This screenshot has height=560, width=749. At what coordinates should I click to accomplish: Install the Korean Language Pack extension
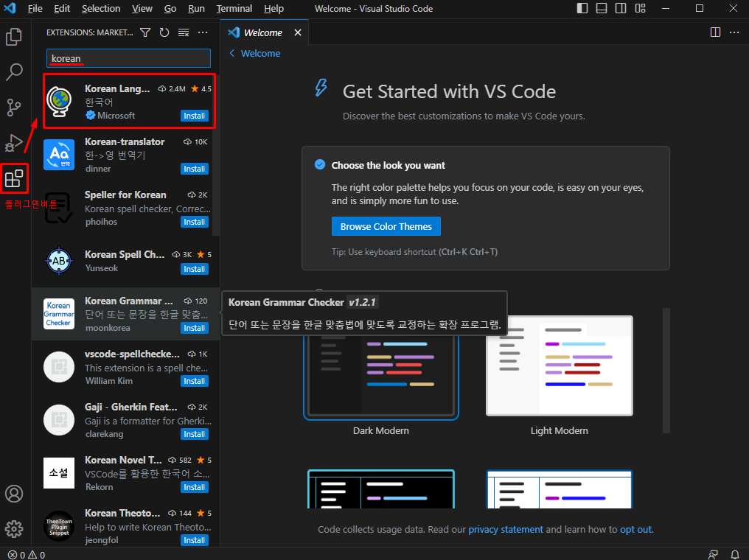click(195, 116)
